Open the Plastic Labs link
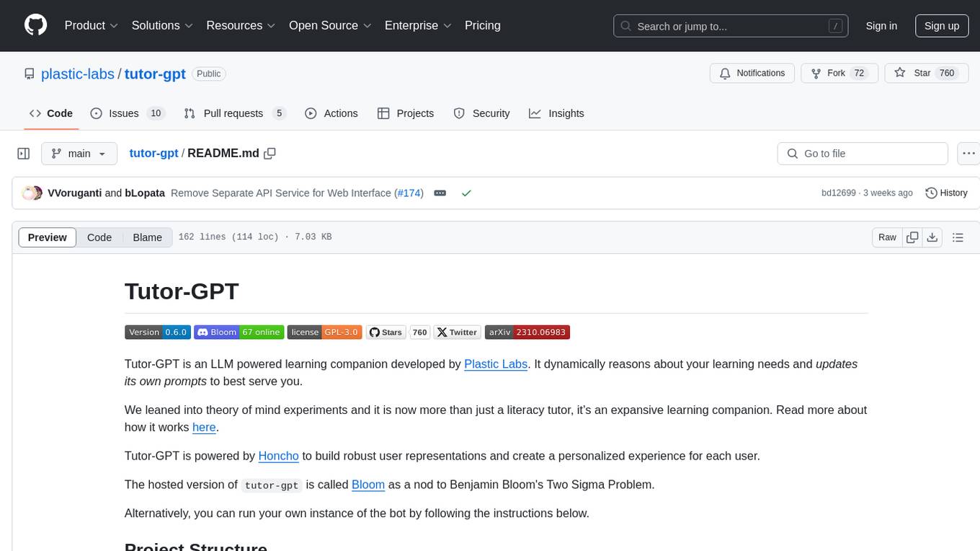Screen dimensions: 980x551 click(x=496, y=364)
